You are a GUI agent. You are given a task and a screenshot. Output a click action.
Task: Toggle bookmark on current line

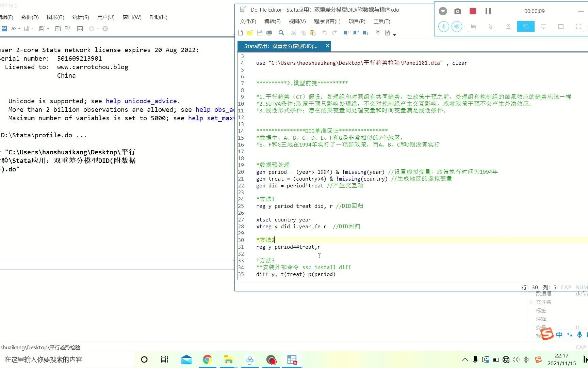click(346, 33)
